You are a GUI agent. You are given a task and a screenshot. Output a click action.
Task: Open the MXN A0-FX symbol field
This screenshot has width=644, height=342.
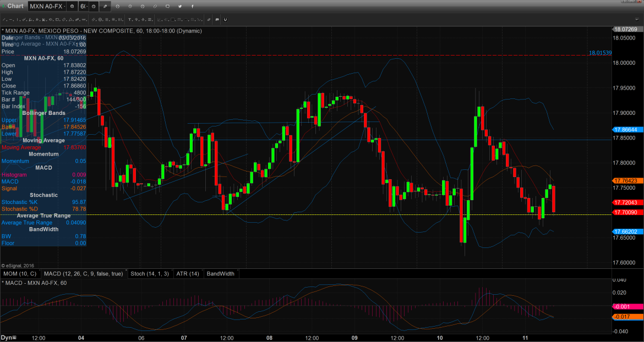(48, 6)
